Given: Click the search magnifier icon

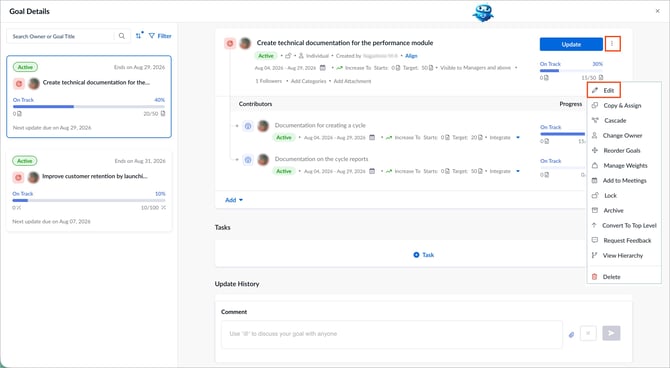Looking at the screenshot, I should point(122,36).
